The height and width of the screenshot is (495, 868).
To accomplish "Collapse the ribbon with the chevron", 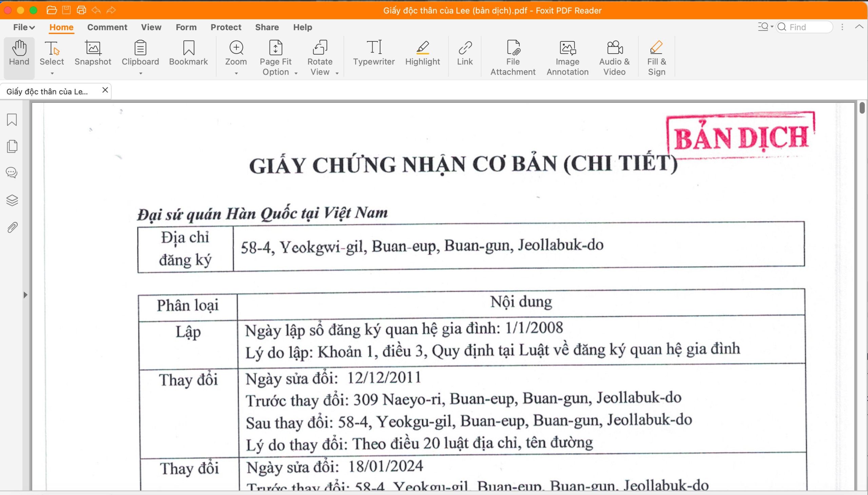I will tap(859, 26).
